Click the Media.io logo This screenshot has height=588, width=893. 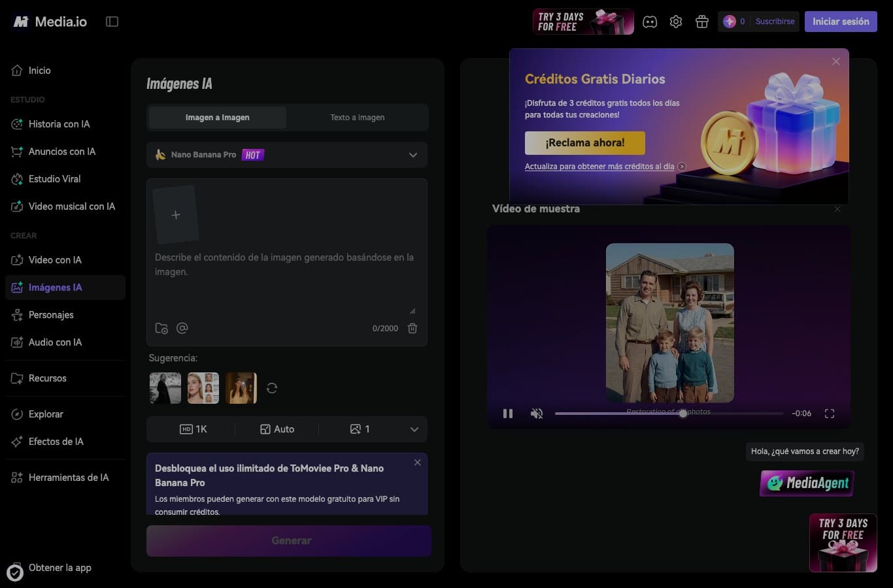(x=50, y=22)
